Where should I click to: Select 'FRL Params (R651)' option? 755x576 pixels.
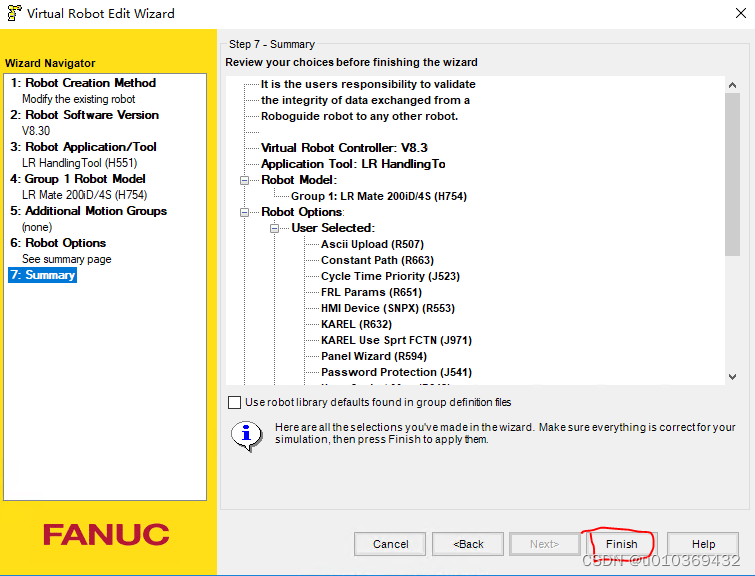coord(371,292)
